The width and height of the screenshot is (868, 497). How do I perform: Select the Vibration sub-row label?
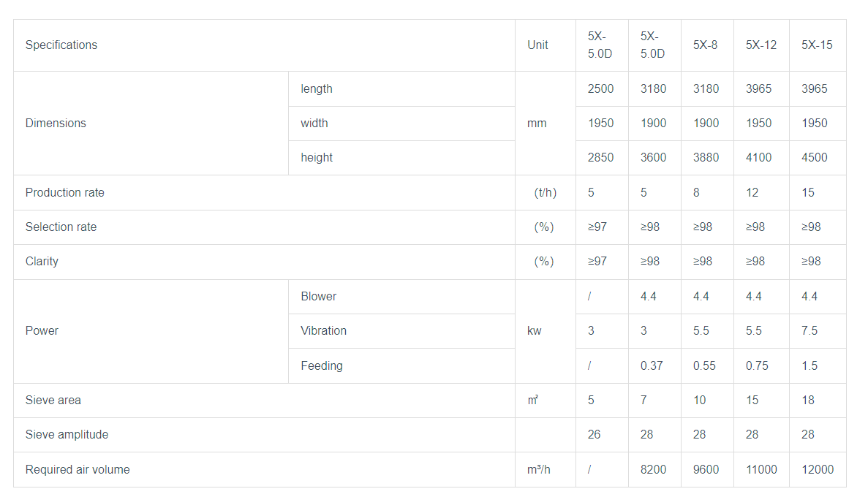(323, 331)
